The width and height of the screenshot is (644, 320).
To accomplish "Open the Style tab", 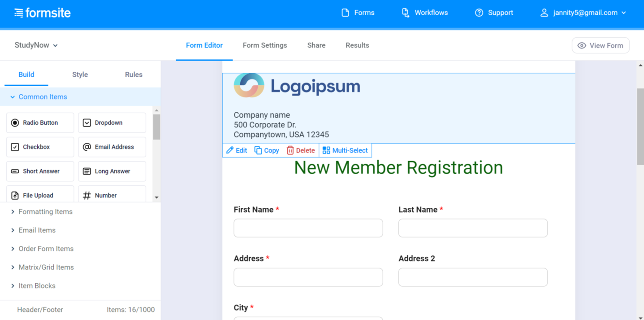I will tap(80, 75).
